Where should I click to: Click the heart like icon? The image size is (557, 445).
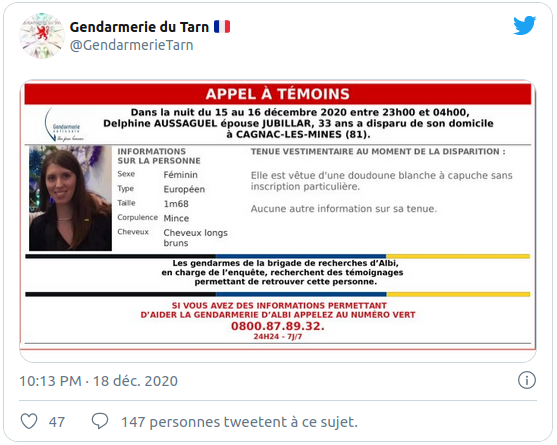coord(29,422)
